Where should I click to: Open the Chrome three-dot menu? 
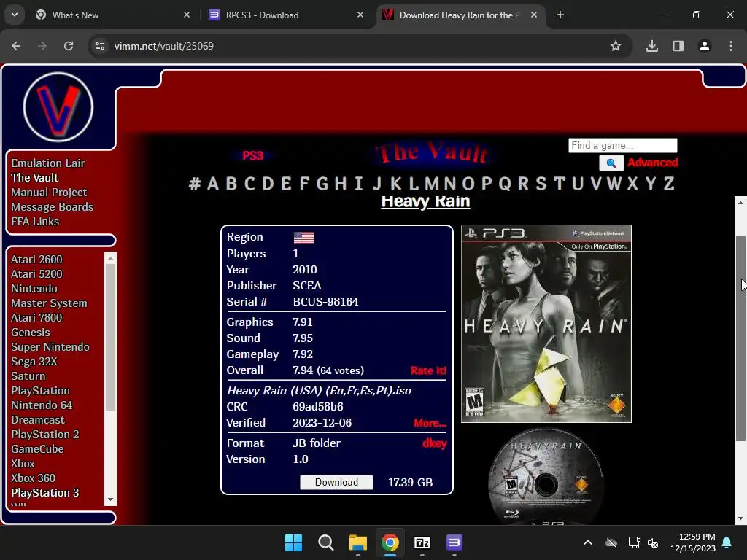731,46
